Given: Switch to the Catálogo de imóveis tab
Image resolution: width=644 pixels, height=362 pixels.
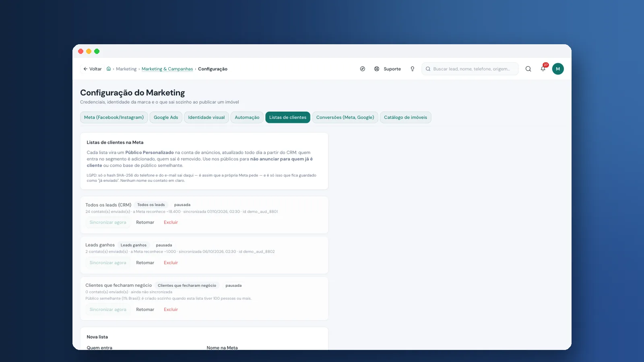Looking at the screenshot, I should (x=405, y=117).
